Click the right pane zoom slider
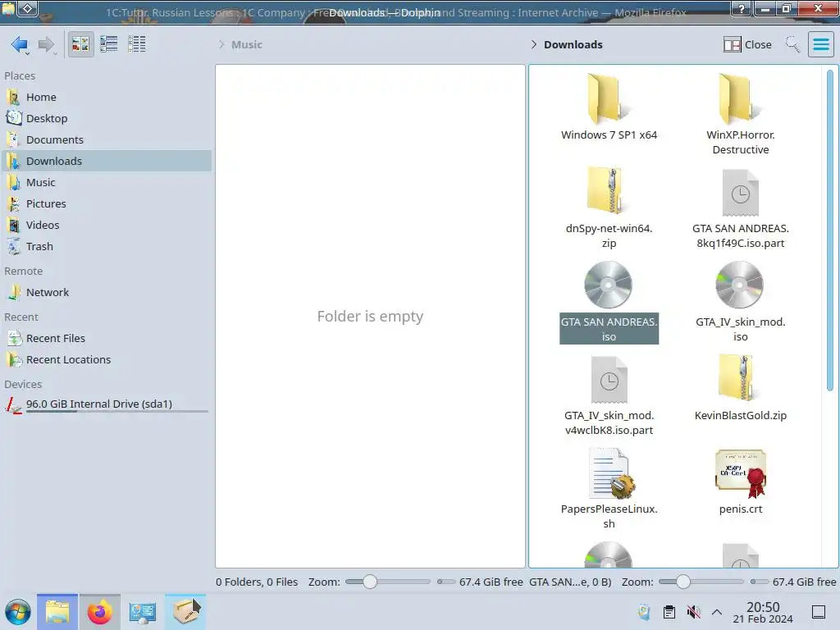840x630 pixels. pos(701,582)
